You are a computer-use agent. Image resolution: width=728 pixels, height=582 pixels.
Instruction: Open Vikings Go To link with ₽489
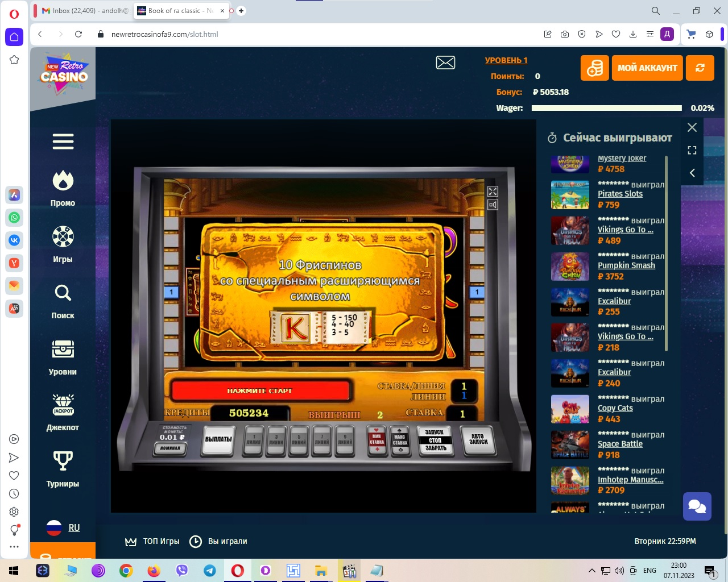(x=626, y=230)
